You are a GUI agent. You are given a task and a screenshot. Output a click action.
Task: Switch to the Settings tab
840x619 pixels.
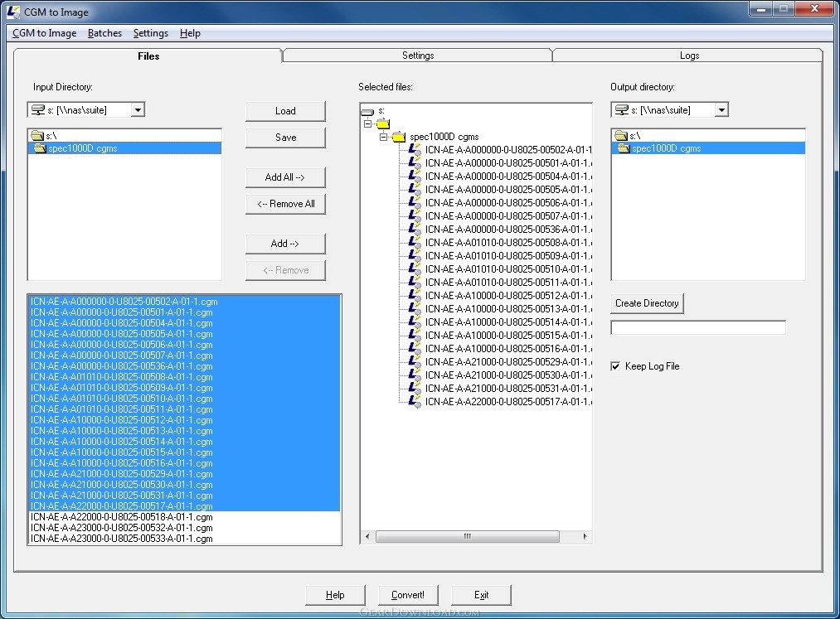(x=418, y=56)
